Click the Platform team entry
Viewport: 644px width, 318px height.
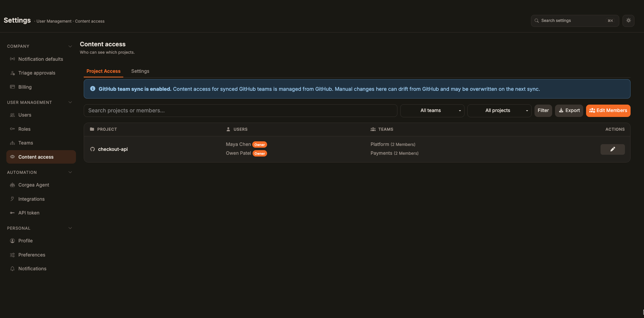click(x=393, y=144)
